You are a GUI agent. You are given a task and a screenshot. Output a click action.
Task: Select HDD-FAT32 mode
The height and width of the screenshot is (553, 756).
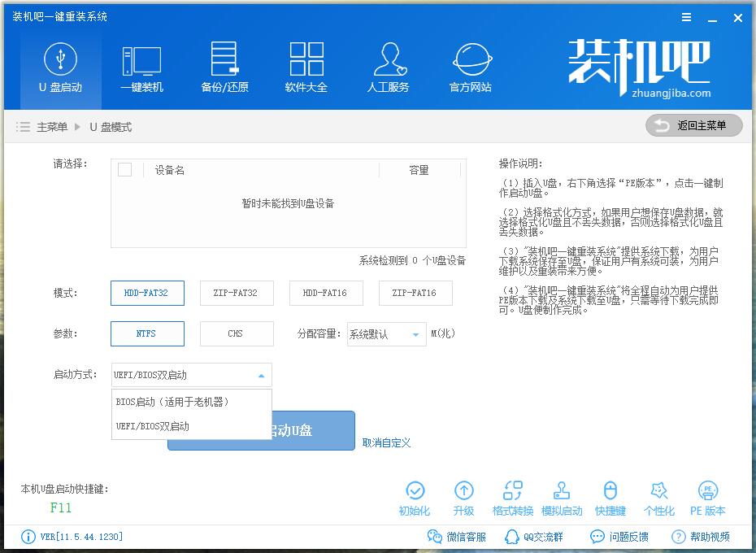(x=147, y=293)
